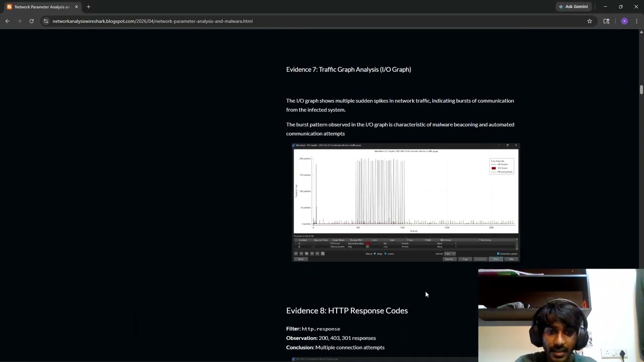Image resolution: width=644 pixels, height=362 pixels.
Task: Click 'Observation: 200, 403, 301 responses' text
Action: (x=331, y=338)
